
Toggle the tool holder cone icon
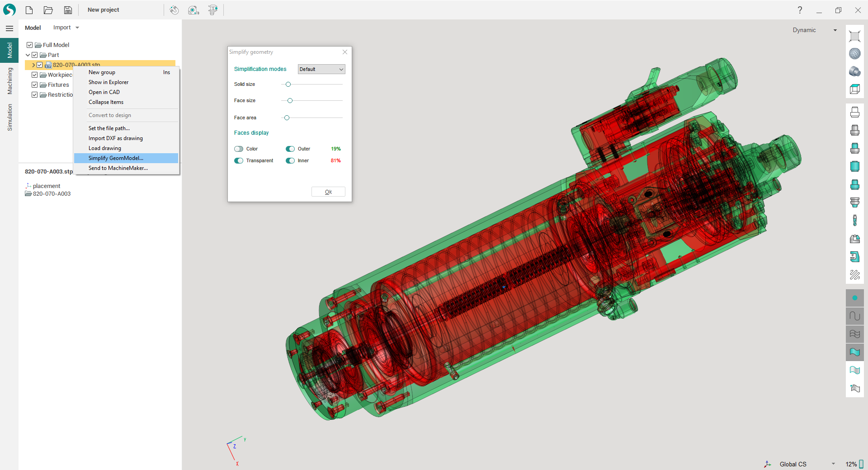pyautogui.click(x=854, y=202)
